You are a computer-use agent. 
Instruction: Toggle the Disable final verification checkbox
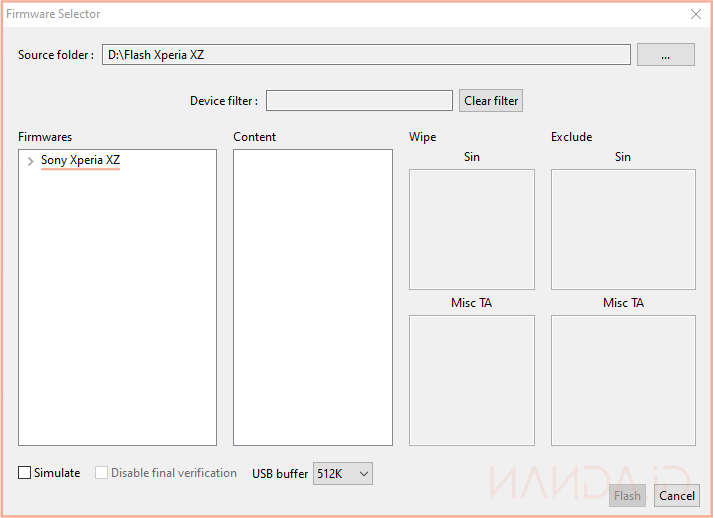click(x=102, y=473)
